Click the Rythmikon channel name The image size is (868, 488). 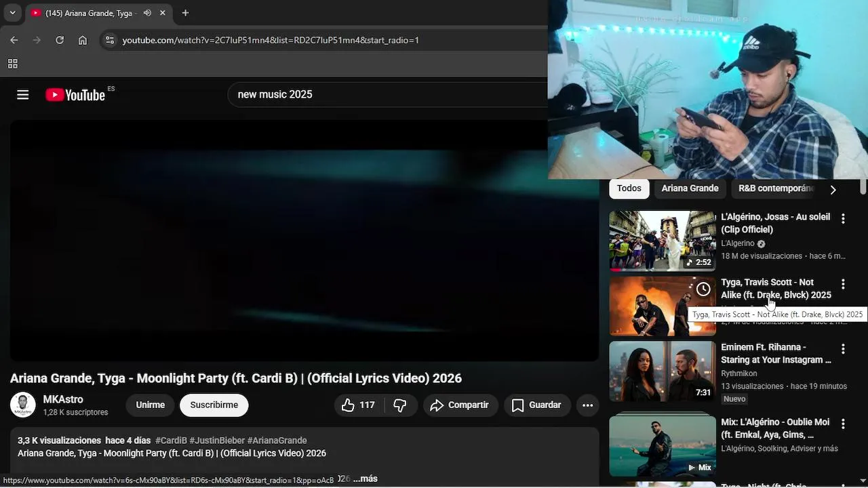pos(739,373)
